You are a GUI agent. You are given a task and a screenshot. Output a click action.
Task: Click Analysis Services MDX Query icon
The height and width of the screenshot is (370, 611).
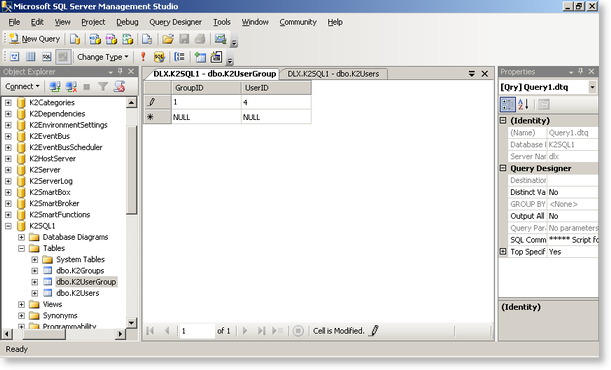(x=95, y=39)
